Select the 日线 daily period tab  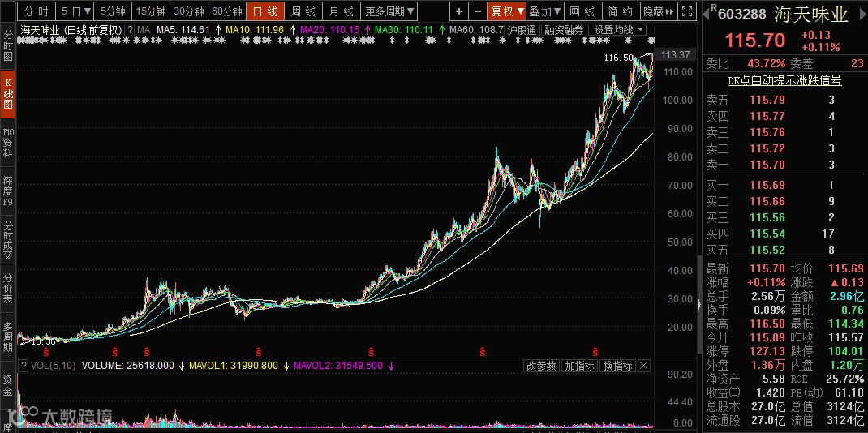point(265,11)
